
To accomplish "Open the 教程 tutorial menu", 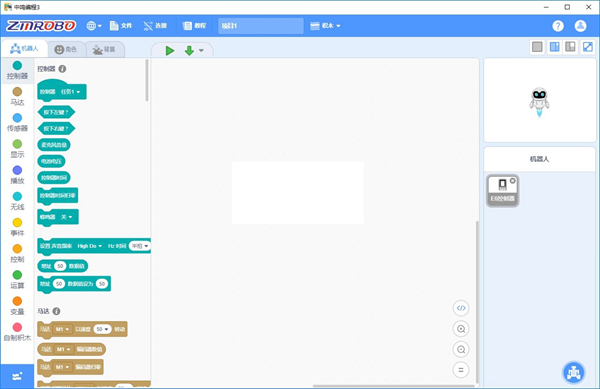I will coord(194,26).
